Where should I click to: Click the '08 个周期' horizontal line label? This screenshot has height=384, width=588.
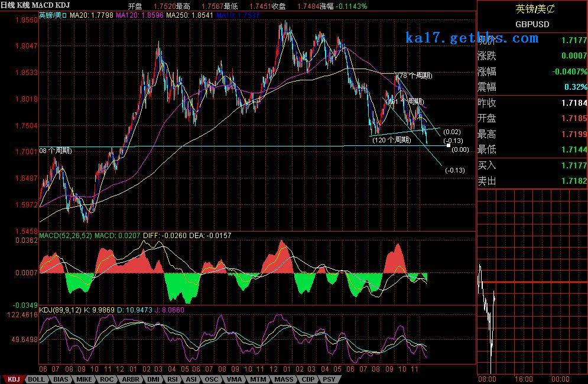pyautogui.click(x=56, y=151)
